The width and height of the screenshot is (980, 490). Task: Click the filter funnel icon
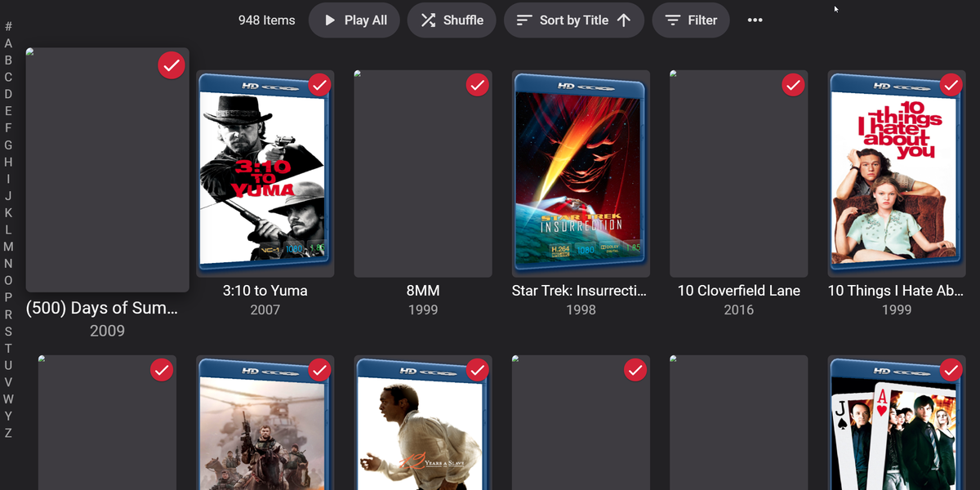pos(674,20)
